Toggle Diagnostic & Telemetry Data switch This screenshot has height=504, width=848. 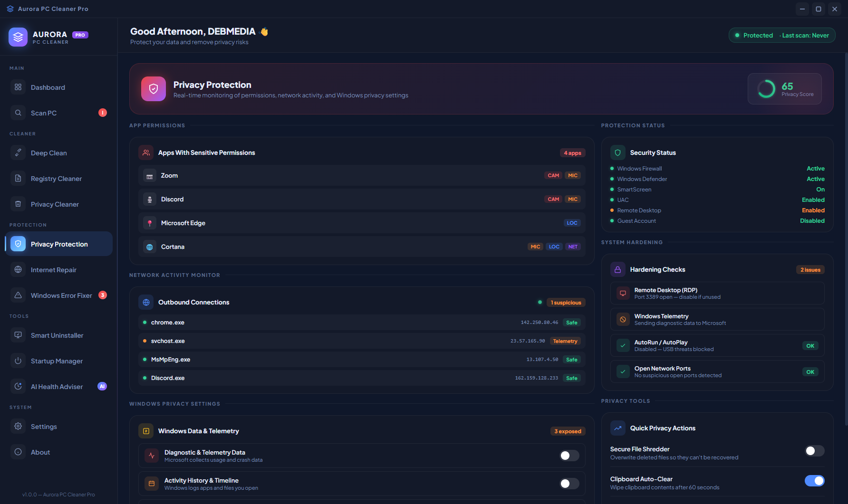click(569, 456)
